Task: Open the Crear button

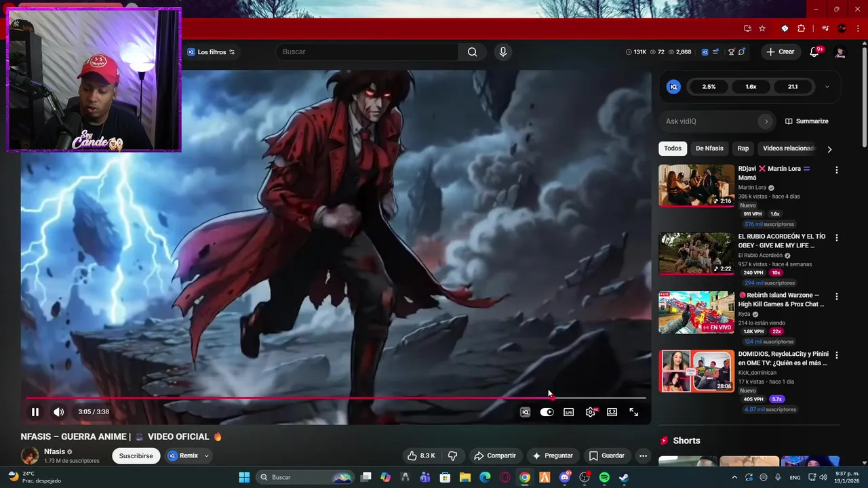Action: (x=780, y=52)
